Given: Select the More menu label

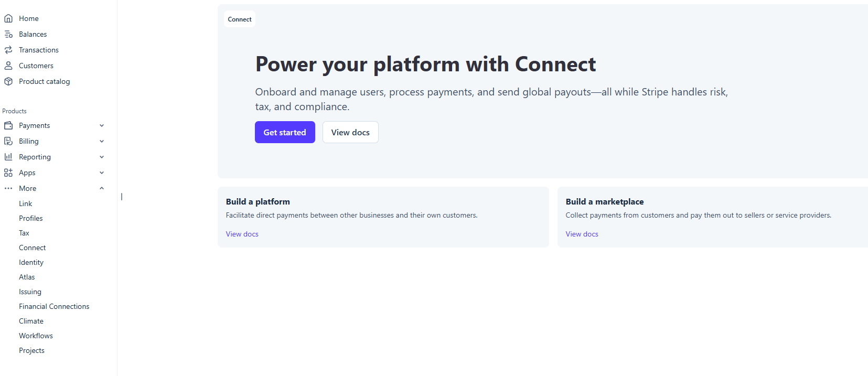Looking at the screenshot, I should coord(28,188).
